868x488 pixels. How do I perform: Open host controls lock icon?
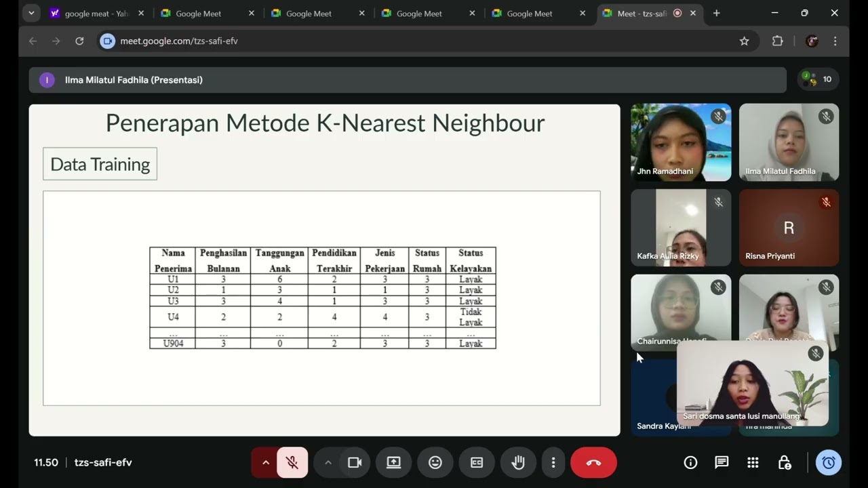tap(785, 462)
